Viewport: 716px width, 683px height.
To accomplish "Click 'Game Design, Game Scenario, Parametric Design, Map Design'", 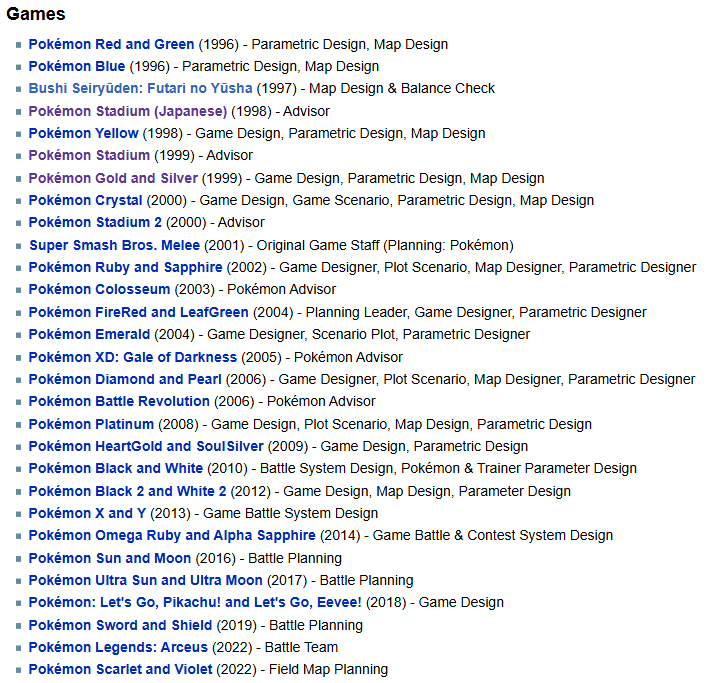I will click(x=397, y=200).
